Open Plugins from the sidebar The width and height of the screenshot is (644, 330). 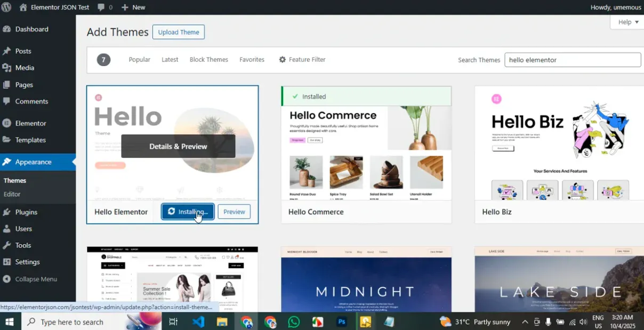point(26,212)
